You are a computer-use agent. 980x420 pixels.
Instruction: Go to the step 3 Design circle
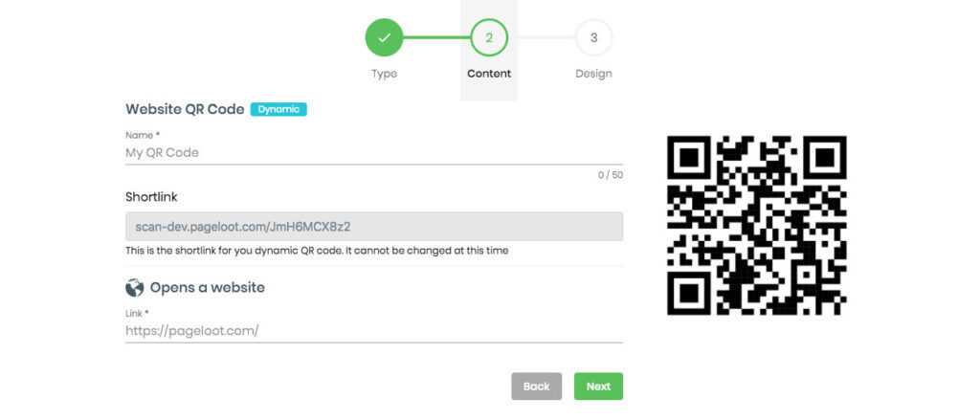[x=593, y=37]
